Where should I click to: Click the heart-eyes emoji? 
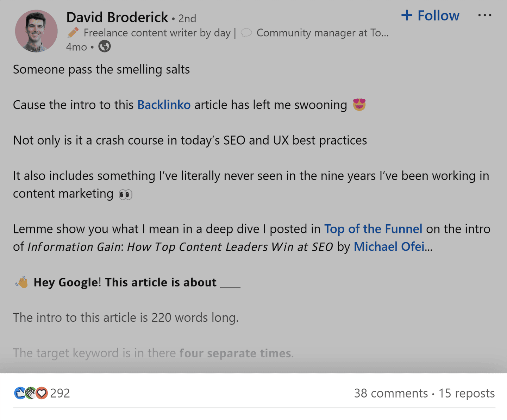(359, 105)
